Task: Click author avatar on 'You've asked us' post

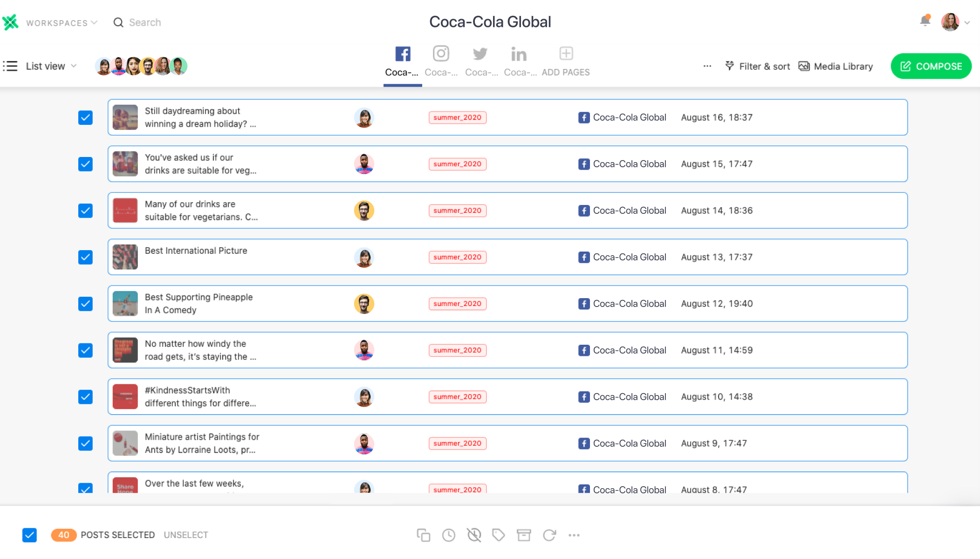Action: pos(364,164)
